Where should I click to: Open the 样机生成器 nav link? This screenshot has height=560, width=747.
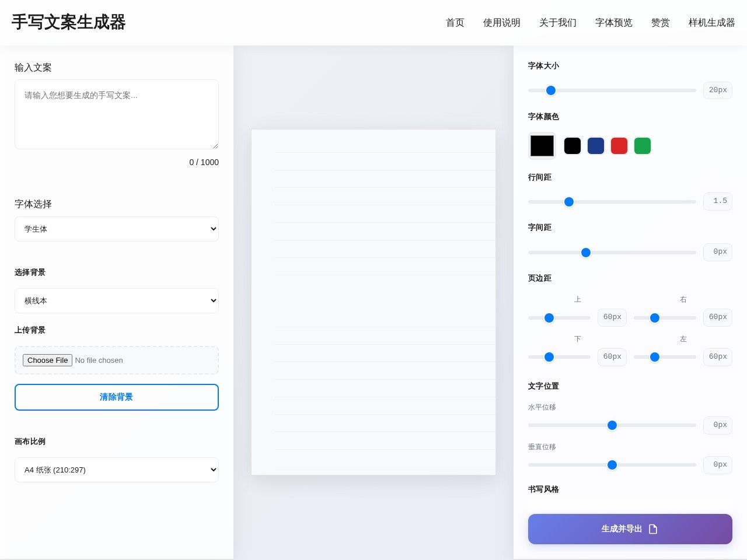tap(712, 23)
